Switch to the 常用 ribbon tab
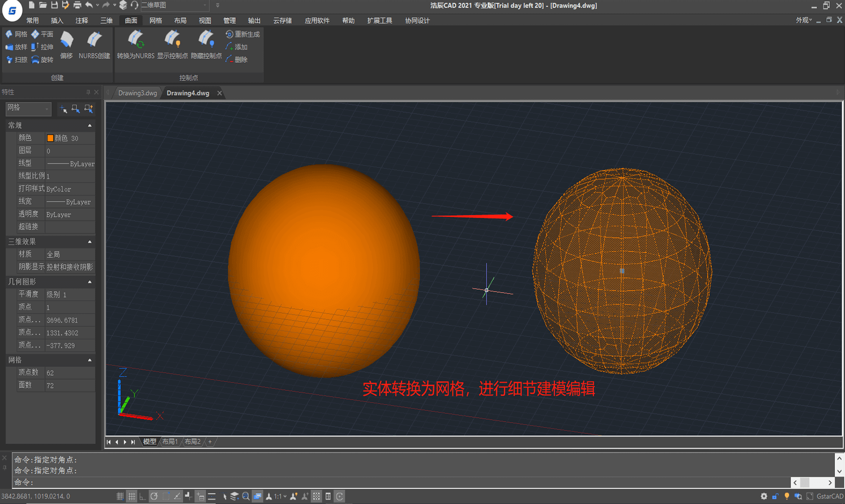 (x=32, y=21)
